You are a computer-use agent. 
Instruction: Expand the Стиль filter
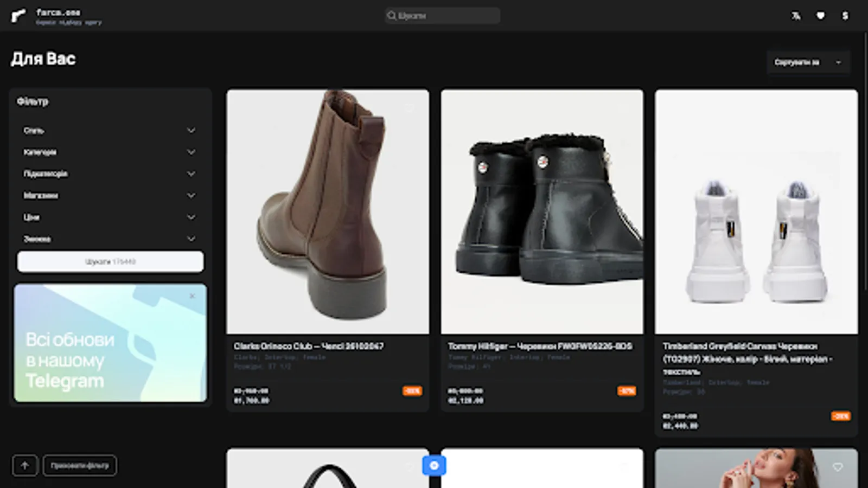110,130
